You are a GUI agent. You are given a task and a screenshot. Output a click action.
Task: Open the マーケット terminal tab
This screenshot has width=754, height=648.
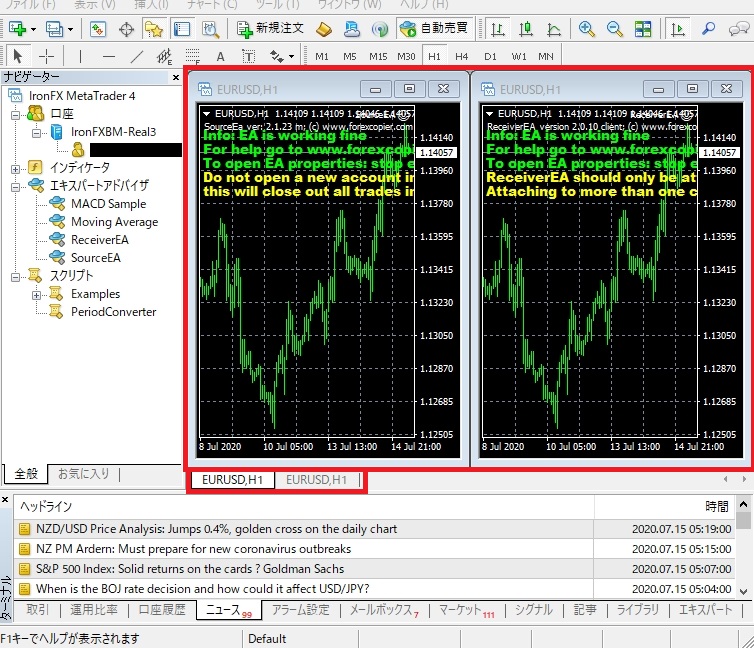[466, 610]
